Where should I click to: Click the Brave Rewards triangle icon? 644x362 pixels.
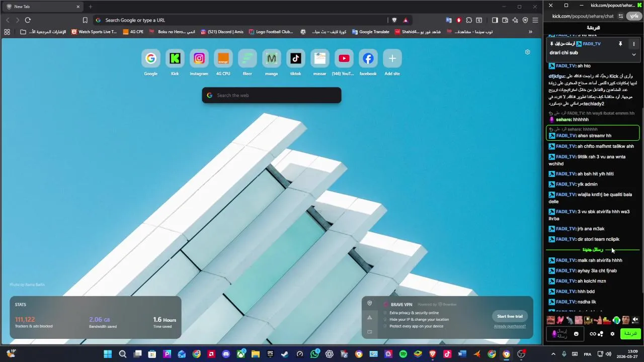(406, 20)
